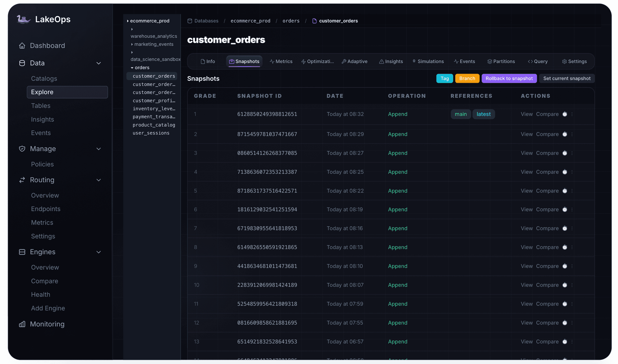
Task: Open kebab menu for the 08:13 snapshot
Action: [572, 247]
